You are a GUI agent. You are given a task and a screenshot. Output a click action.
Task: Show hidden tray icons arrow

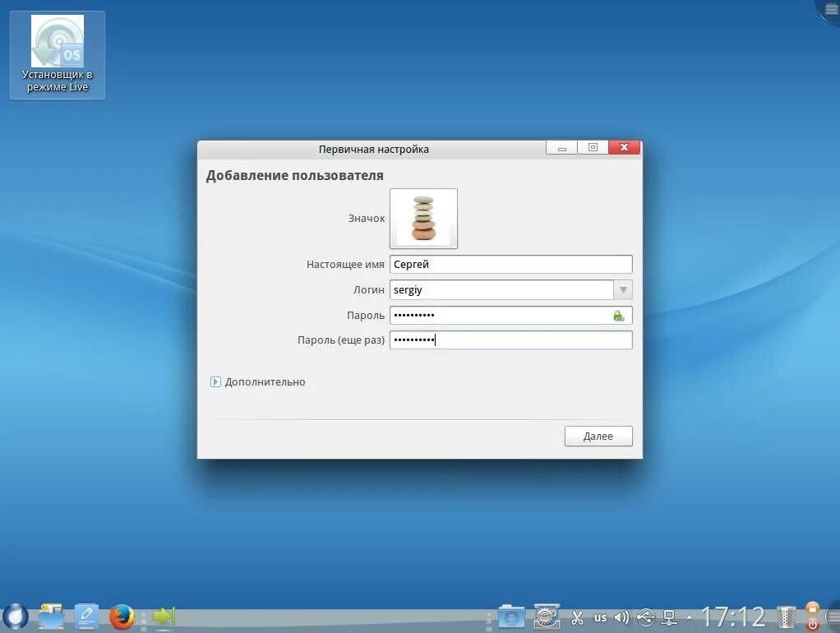(x=689, y=618)
